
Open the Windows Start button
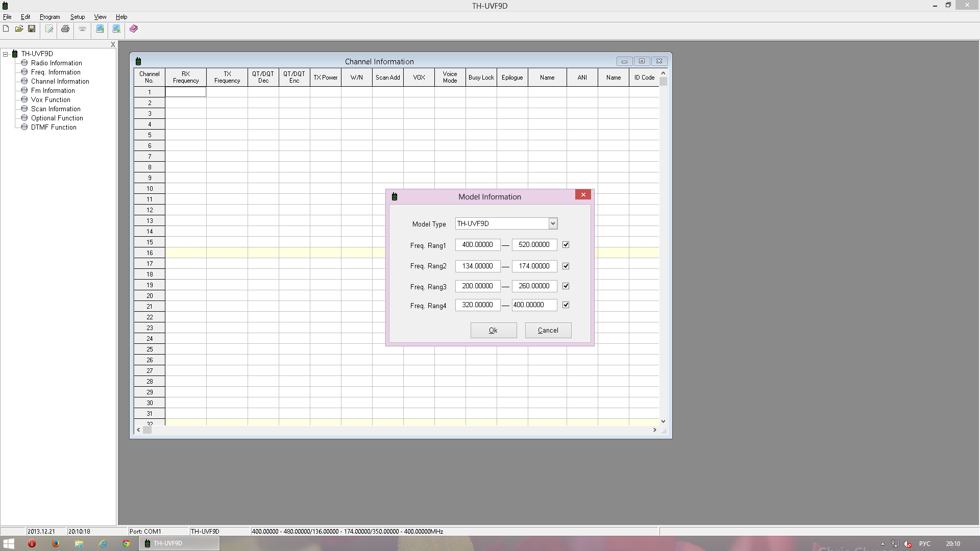(9, 544)
